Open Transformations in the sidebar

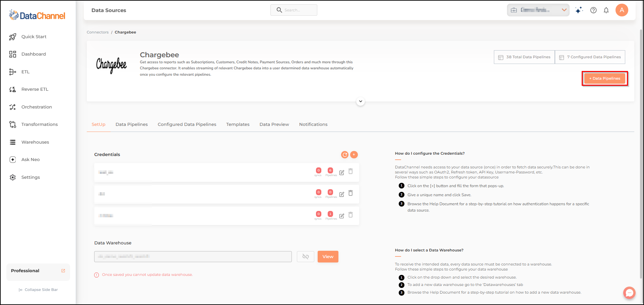pos(40,125)
